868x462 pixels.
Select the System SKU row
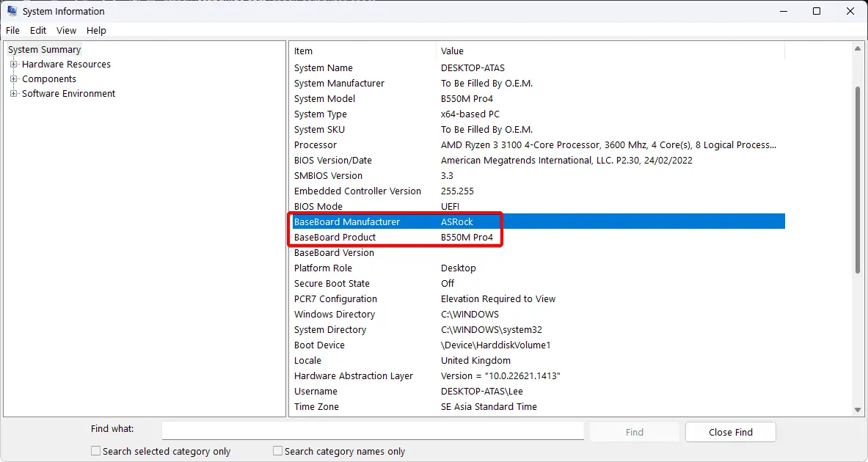coord(539,130)
